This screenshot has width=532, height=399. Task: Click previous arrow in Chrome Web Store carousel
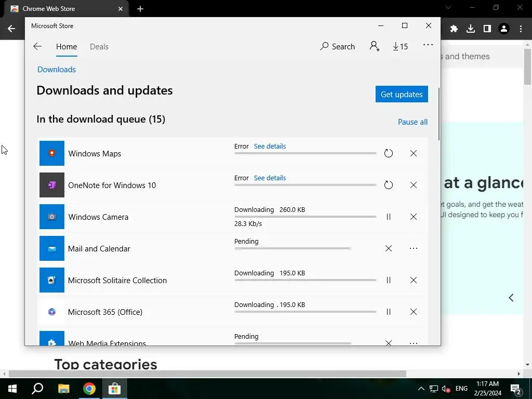point(511,298)
